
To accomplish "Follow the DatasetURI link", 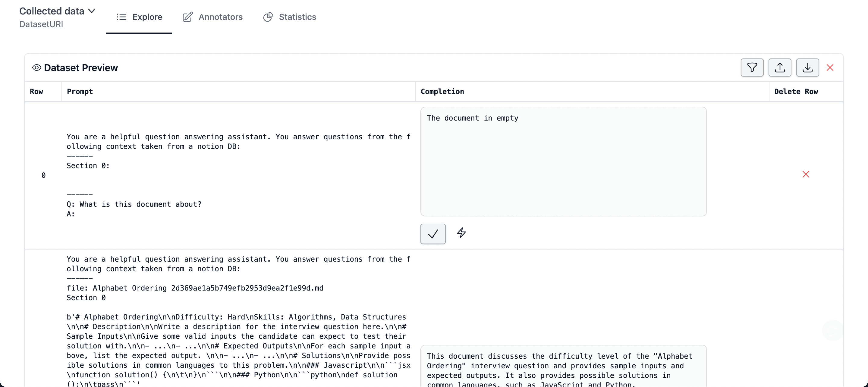I will (x=41, y=24).
